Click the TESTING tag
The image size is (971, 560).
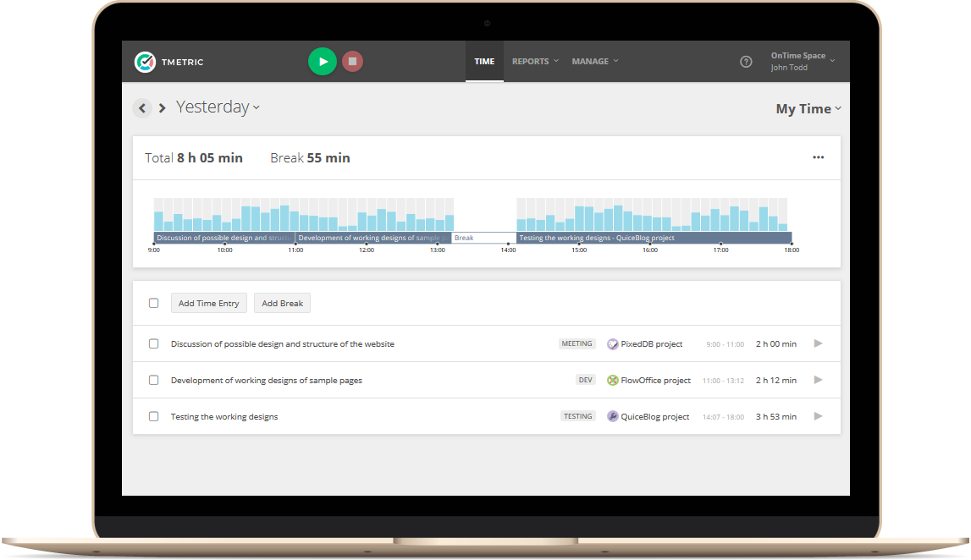coord(577,416)
